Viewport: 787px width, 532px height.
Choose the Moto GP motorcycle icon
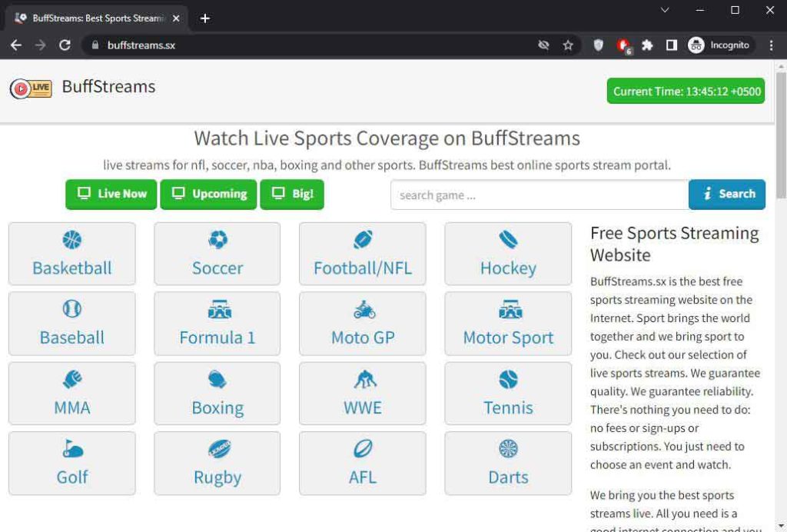364,311
